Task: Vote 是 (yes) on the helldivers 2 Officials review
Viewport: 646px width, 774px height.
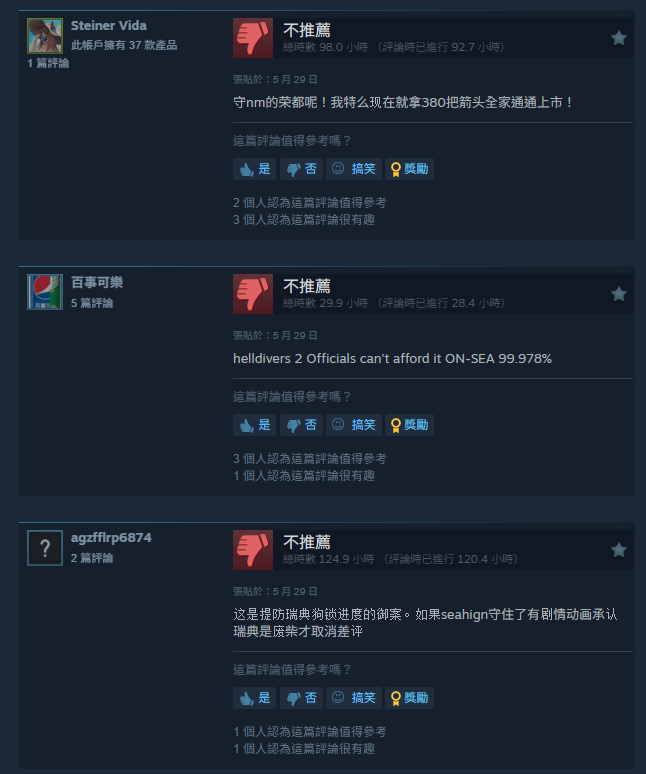Action: point(254,425)
